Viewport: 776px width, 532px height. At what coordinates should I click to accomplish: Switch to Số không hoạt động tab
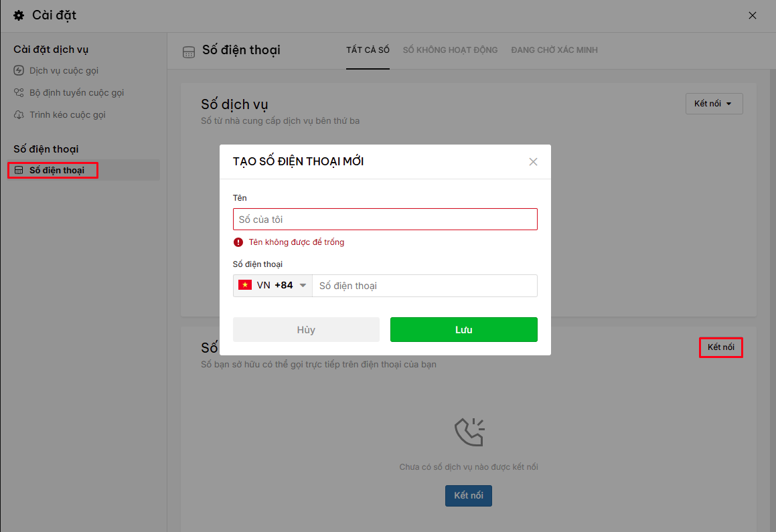450,50
